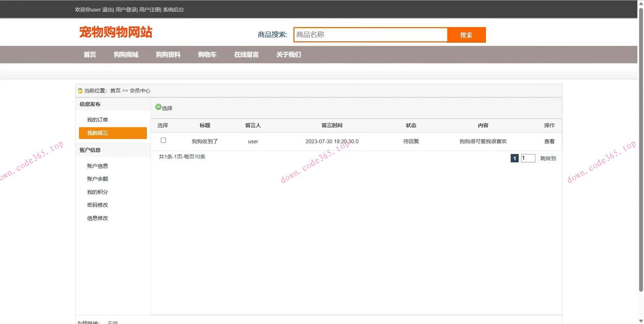This screenshot has height=324, width=644.
Task: Tick the checkbox for 狗狗收到了 message
Action: [163, 140]
